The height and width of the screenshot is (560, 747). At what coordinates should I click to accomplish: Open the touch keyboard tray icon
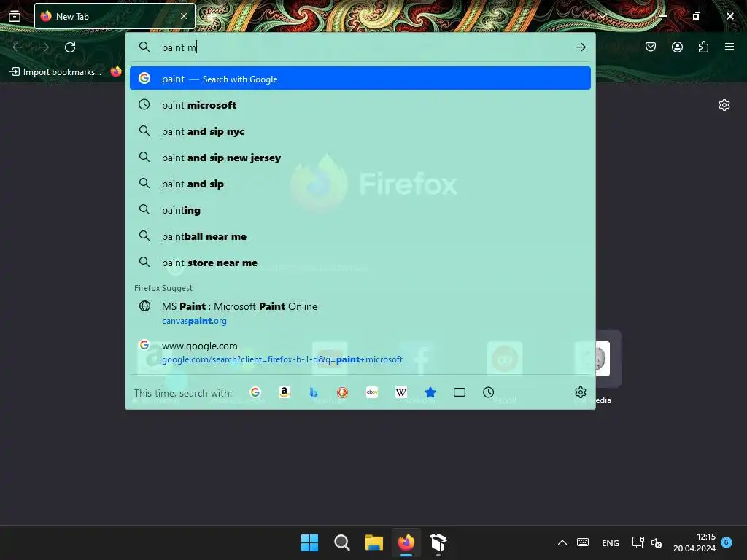tap(583, 542)
